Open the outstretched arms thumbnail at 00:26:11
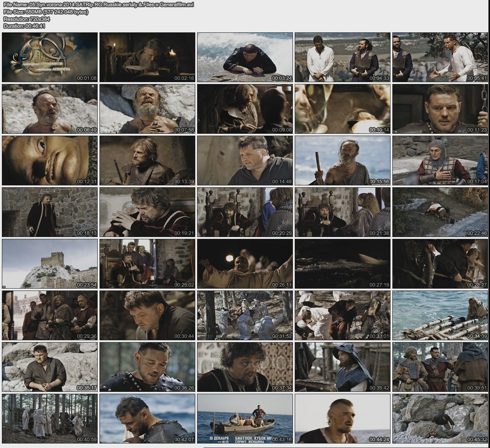This screenshot has width=490, height=448. (245, 264)
